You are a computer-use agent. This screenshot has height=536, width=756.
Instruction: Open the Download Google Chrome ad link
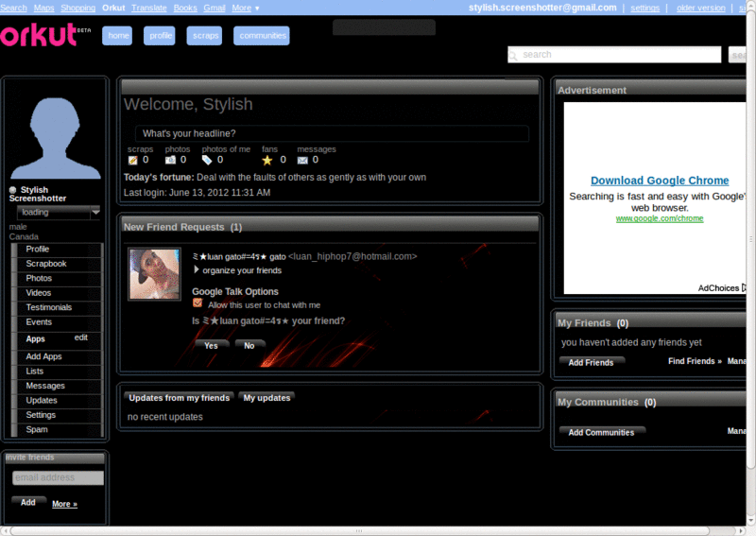660,181
